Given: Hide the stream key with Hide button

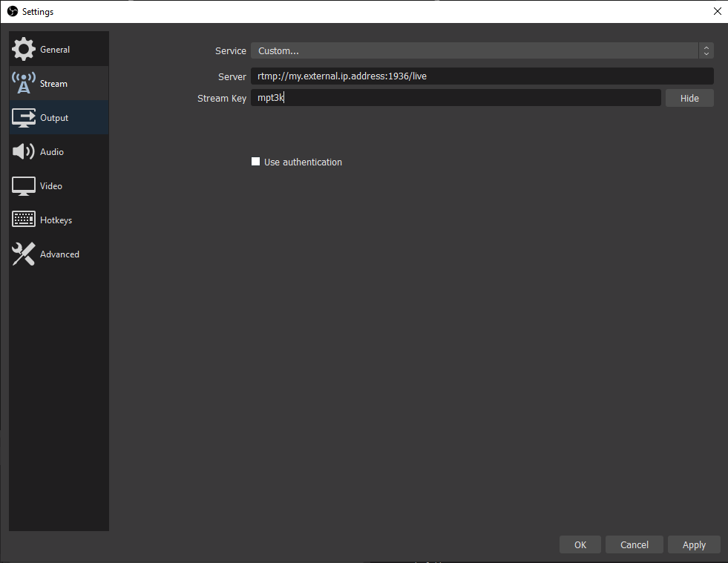Looking at the screenshot, I should (x=689, y=98).
